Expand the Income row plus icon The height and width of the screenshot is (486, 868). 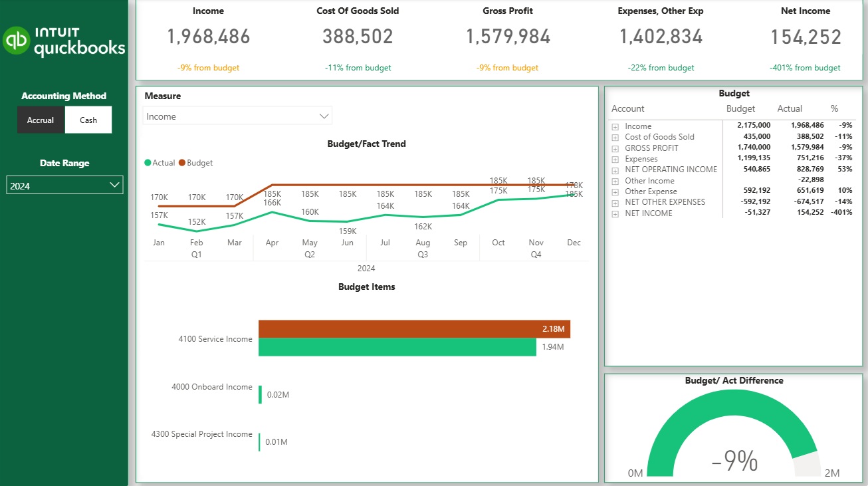(x=615, y=126)
